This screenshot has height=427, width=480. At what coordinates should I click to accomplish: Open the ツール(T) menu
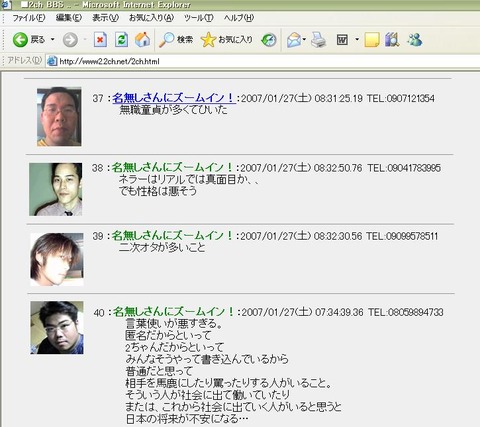[x=199, y=18]
